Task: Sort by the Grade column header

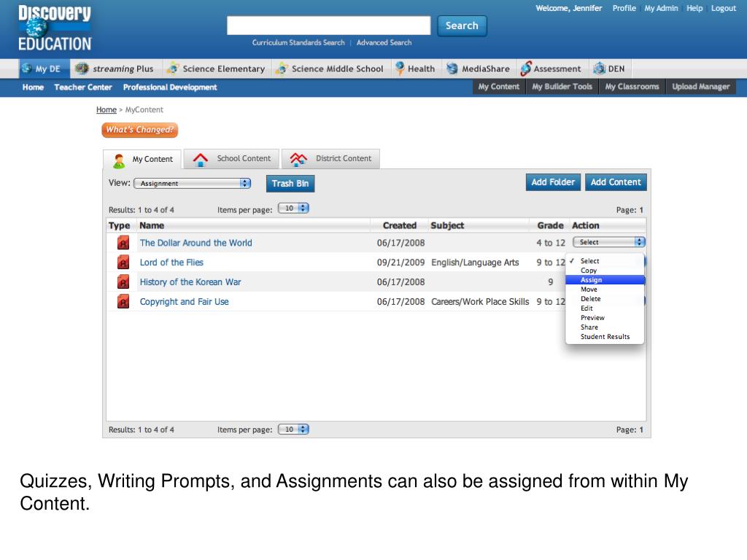Action: [x=550, y=225]
